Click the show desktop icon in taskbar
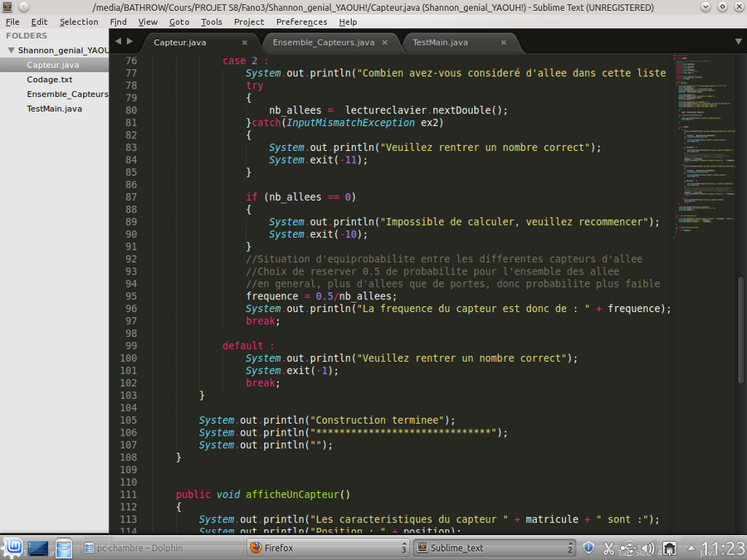 pyautogui.click(x=38, y=548)
